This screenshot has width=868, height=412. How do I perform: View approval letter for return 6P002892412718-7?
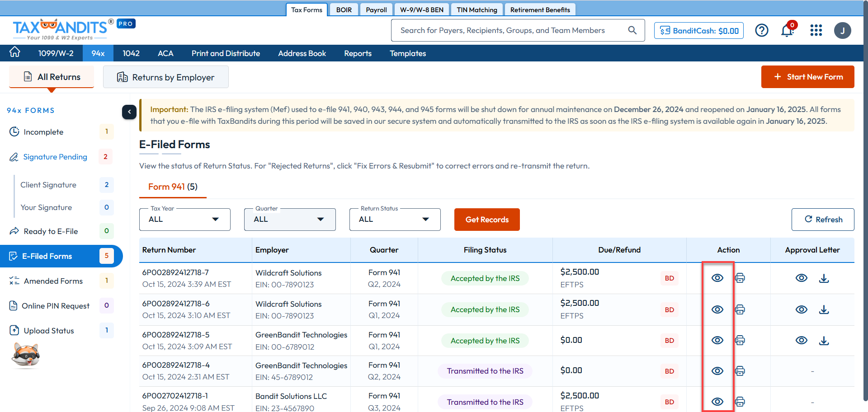point(802,278)
